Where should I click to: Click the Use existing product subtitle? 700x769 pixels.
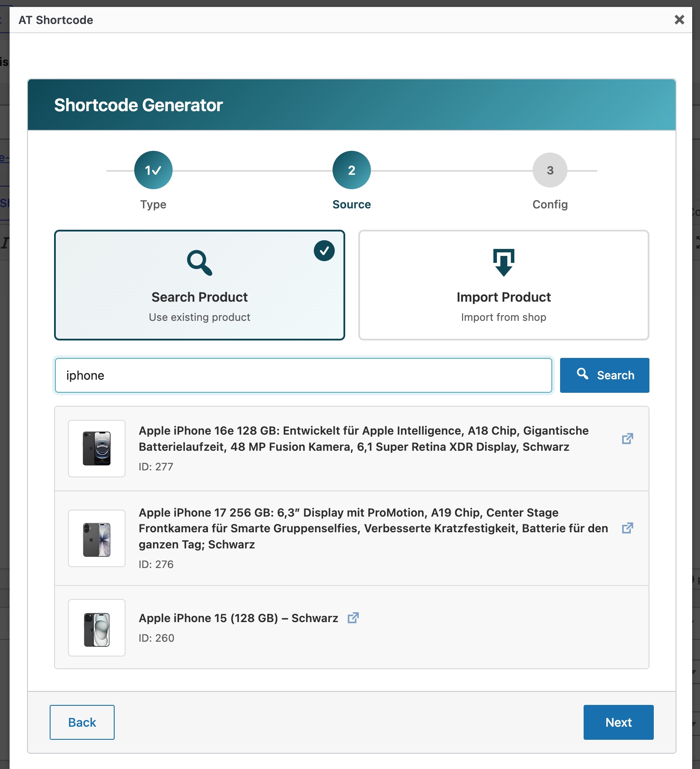pos(200,317)
